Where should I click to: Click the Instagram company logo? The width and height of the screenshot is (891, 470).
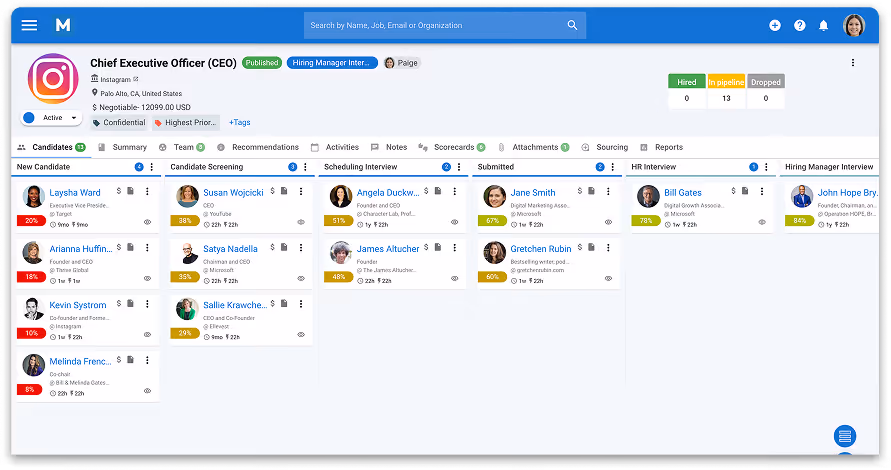53,78
